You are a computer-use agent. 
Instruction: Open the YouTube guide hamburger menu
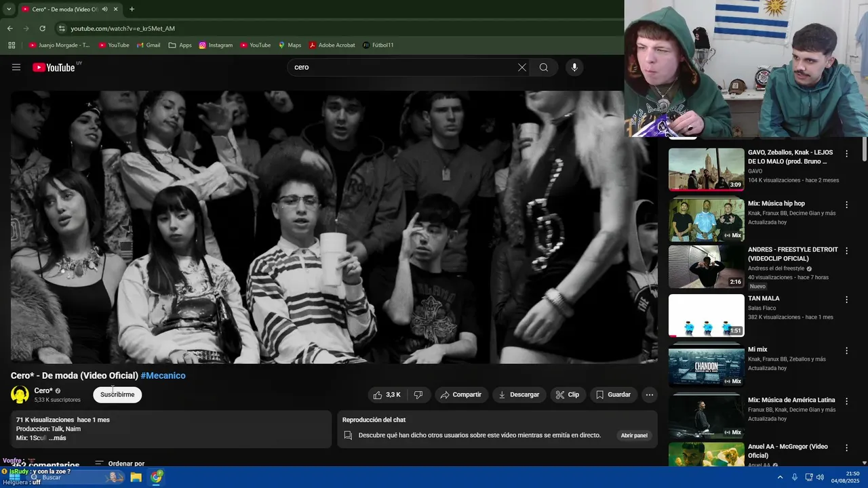[16, 67]
